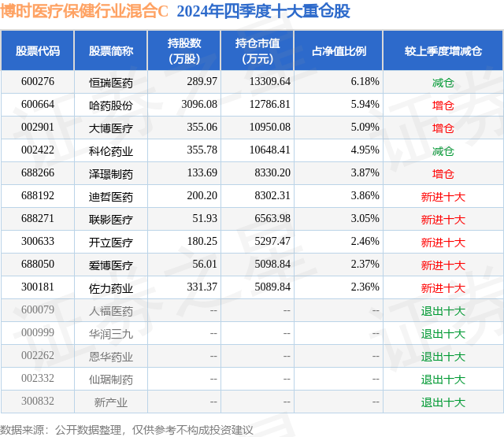Click the 占净值比例 column header
This screenshot has width=504, height=437.
(339, 50)
